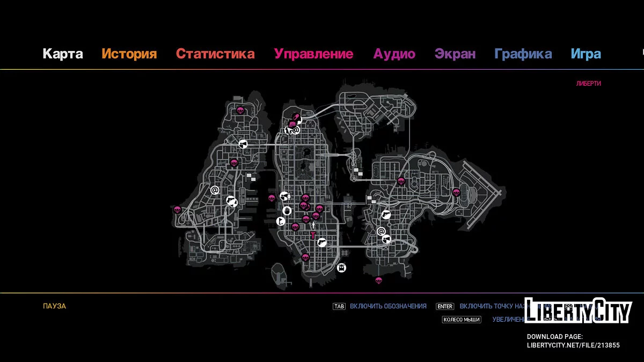Select the pink pill icon on the map
Image resolution: width=644 pixels, height=362 pixels.
coord(295,116)
